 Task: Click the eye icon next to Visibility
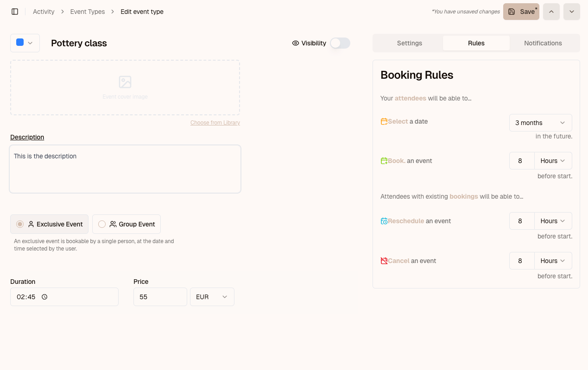point(296,43)
